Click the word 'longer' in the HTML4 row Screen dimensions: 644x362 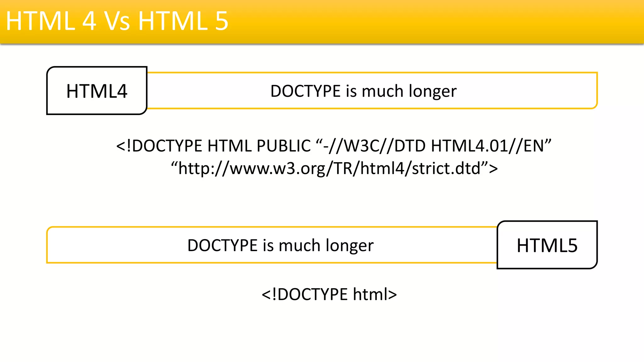[x=433, y=91]
